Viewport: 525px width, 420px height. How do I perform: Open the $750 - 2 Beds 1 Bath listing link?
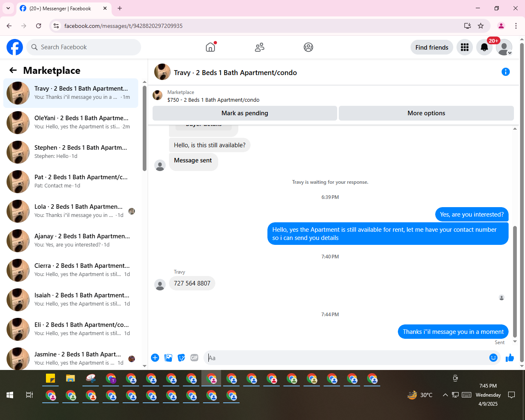pyautogui.click(x=213, y=100)
